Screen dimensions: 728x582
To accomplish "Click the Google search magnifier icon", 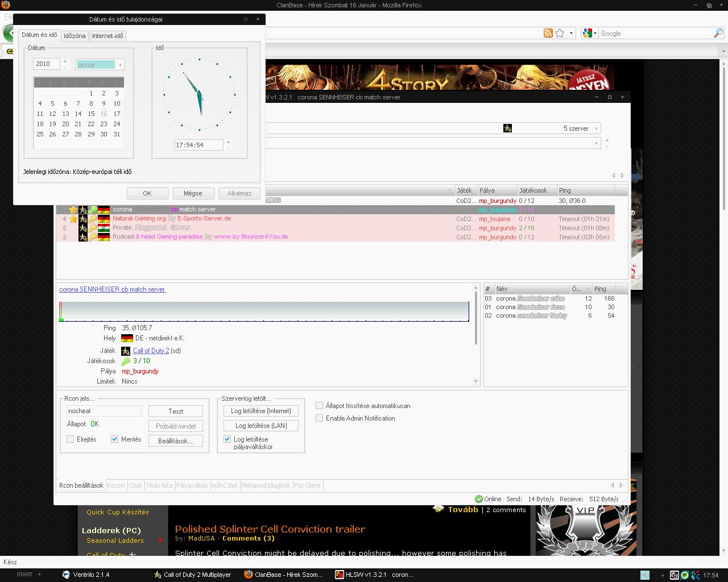I will click(718, 34).
